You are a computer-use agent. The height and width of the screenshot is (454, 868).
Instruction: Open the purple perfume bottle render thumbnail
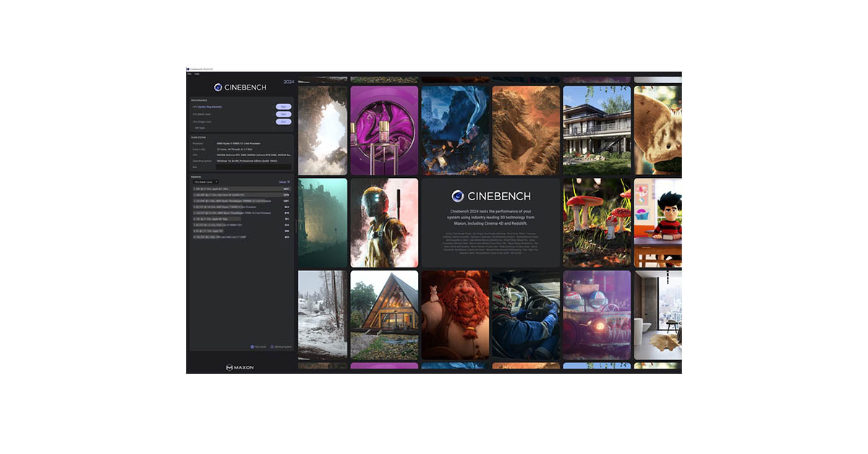[x=384, y=130]
